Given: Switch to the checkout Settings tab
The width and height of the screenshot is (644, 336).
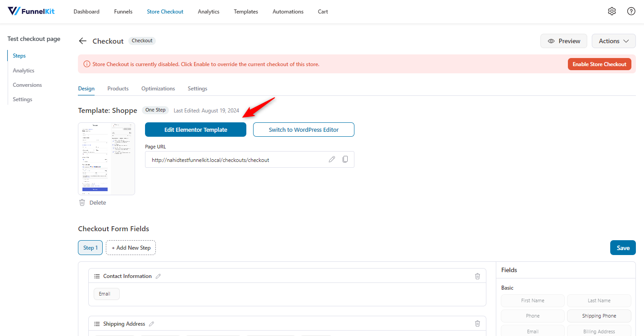Looking at the screenshot, I should pyautogui.click(x=197, y=89).
